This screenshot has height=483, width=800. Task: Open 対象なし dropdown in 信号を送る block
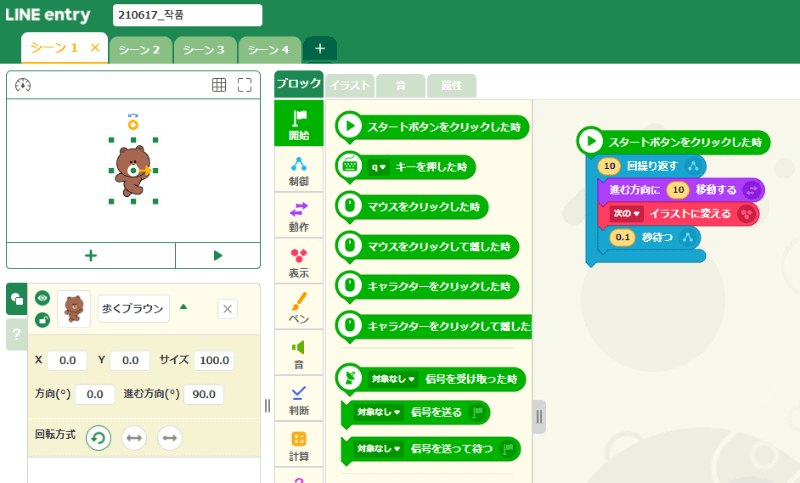[x=379, y=412]
